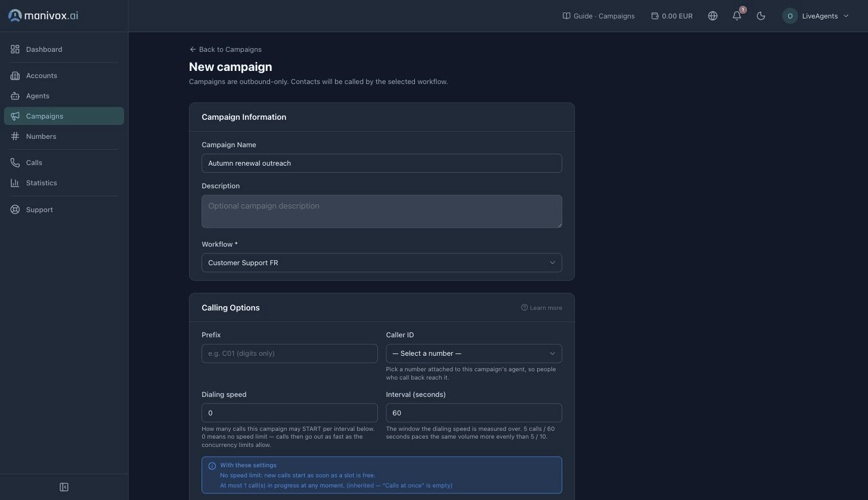
Task: Click the New campaign title
Action: point(231,67)
